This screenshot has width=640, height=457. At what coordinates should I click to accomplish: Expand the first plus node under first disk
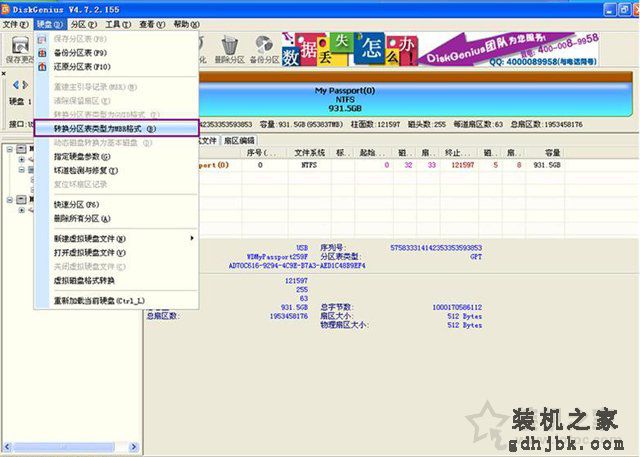point(22,160)
